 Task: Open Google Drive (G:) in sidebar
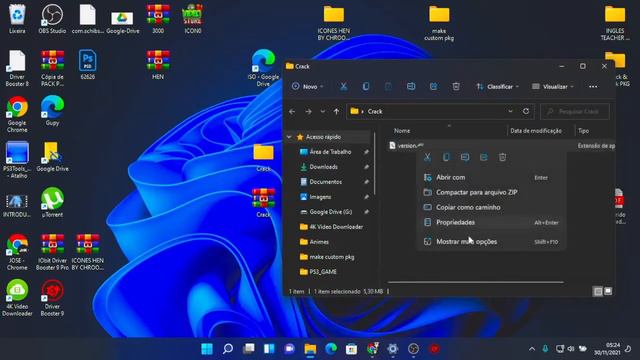click(330, 212)
